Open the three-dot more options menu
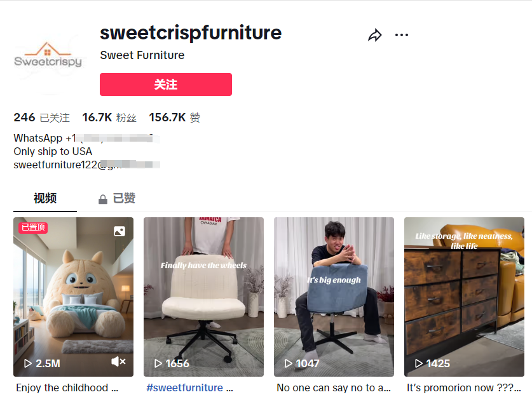 click(402, 35)
